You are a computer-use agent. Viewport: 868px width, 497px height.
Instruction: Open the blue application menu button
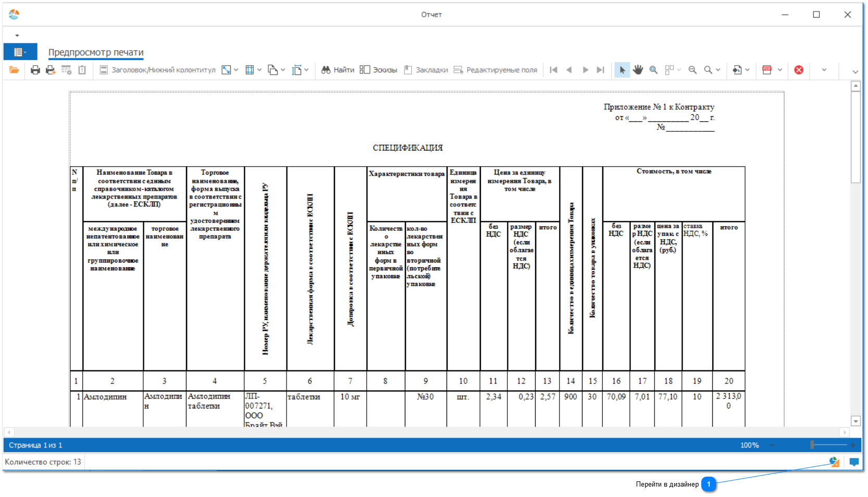pyautogui.click(x=20, y=52)
